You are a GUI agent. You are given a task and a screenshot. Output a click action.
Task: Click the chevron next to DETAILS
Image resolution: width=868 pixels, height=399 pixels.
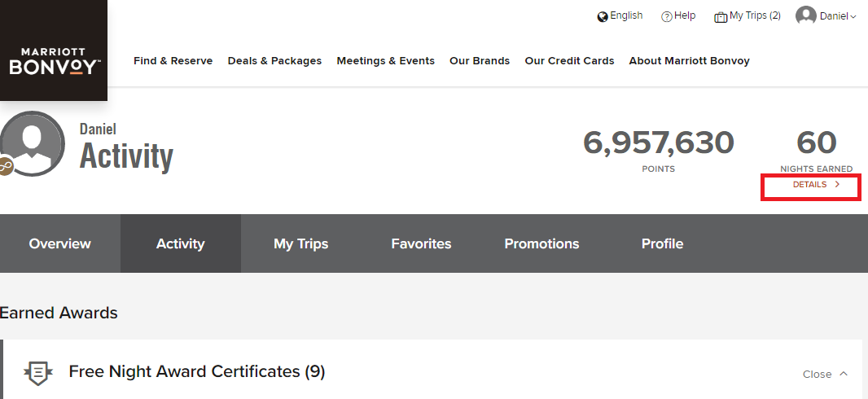click(x=837, y=184)
